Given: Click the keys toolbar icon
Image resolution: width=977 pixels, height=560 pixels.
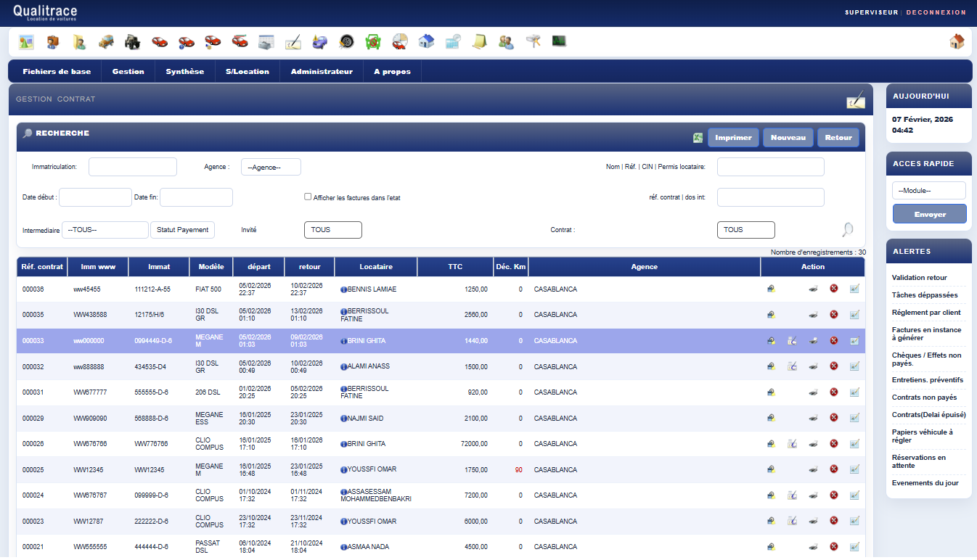Looking at the screenshot, I should (533, 42).
